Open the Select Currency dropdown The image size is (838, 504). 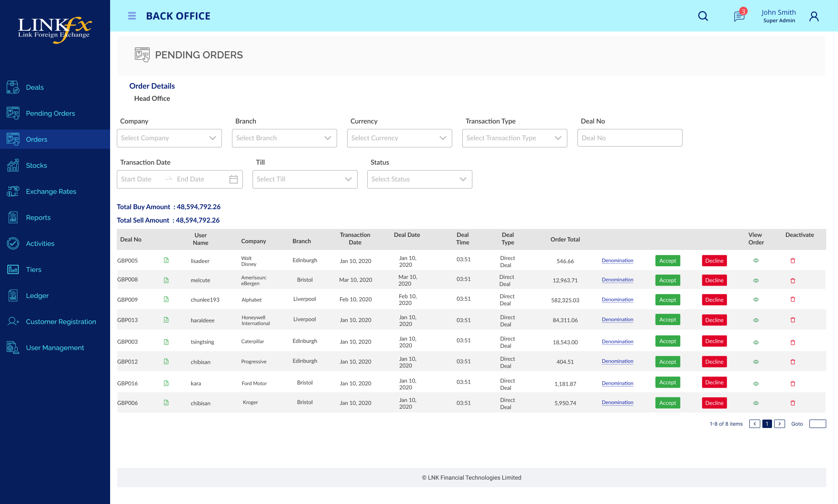point(400,138)
